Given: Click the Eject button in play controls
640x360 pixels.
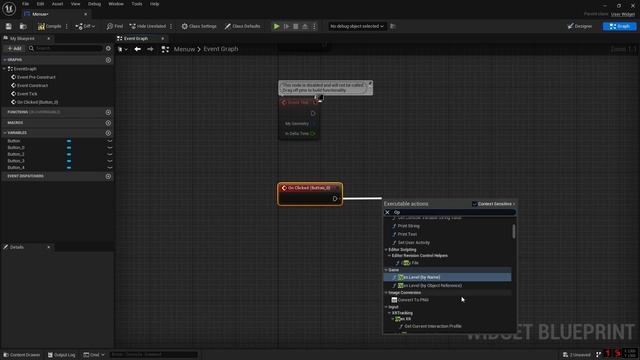Looking at the screenshot, I should point(305,26).
